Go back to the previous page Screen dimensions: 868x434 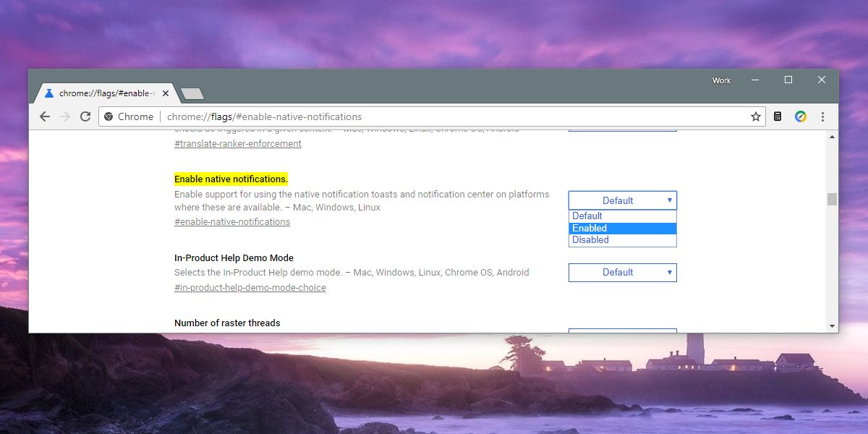(x=45, y=116)
